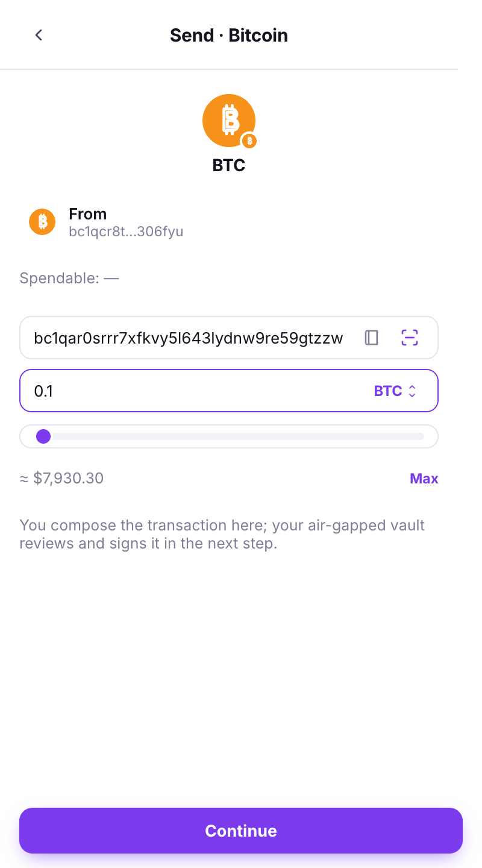482x868 pixels.
Task: Click the purple slider handle
Action: point(43,436)
